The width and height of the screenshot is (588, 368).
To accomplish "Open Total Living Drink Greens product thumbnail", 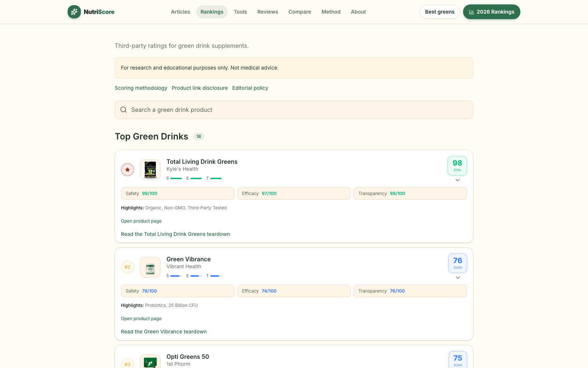I will (150, 170).
